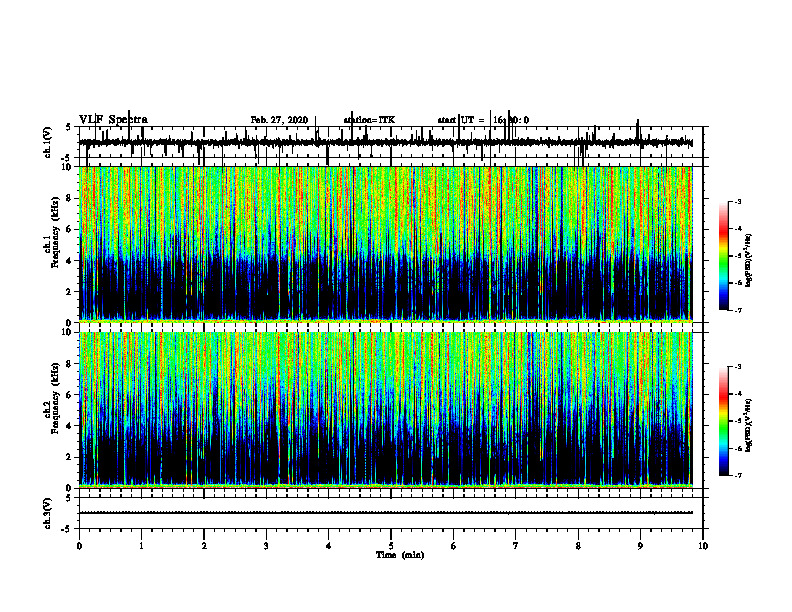Click the "-7" label on ch.2 color bar
The width and height of the screenshot is (792, 612).
click(x=738, y=475)
